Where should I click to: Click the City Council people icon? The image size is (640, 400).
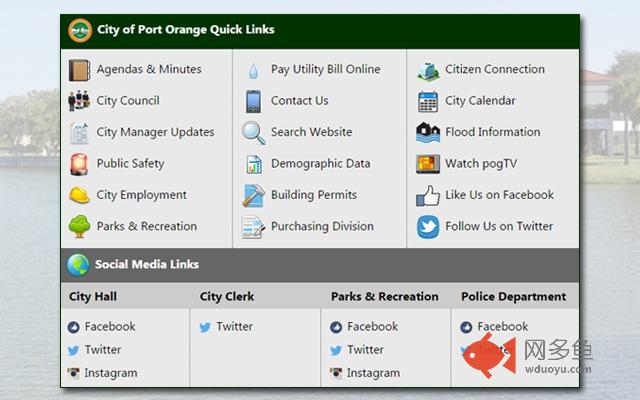pyautogui.click(x=79, y=101)
